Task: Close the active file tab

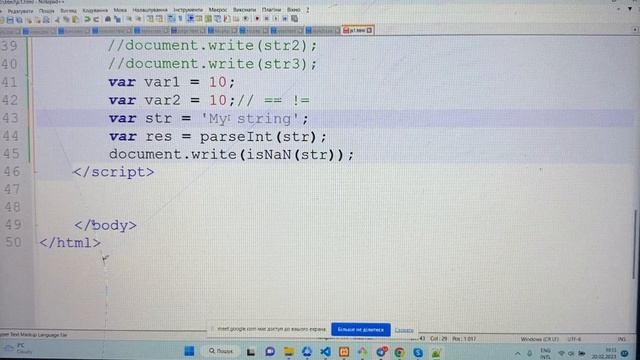Action: [369, 30]
